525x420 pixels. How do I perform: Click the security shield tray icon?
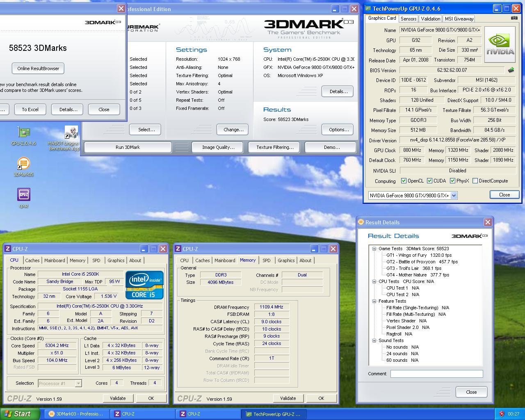[501, 414]
